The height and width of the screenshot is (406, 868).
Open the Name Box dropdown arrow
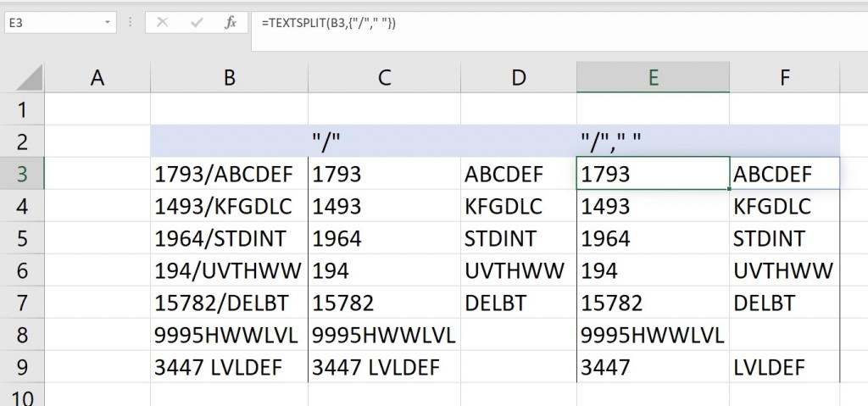coord(107,23)
